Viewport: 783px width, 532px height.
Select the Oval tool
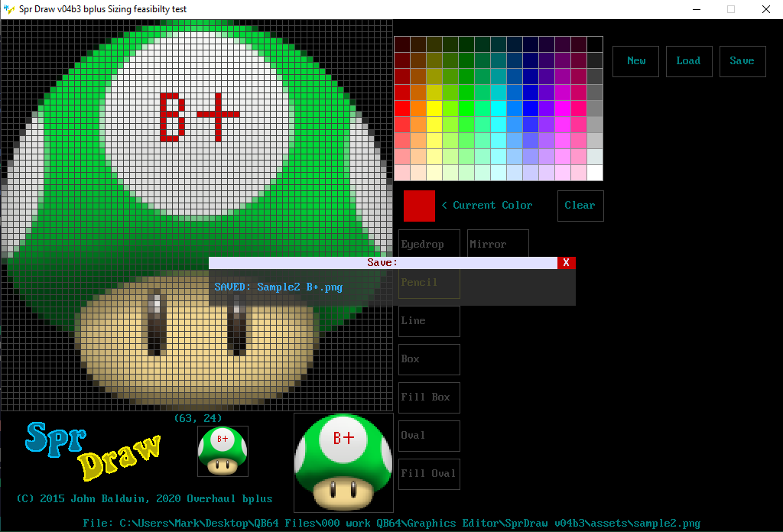point(429,436)
